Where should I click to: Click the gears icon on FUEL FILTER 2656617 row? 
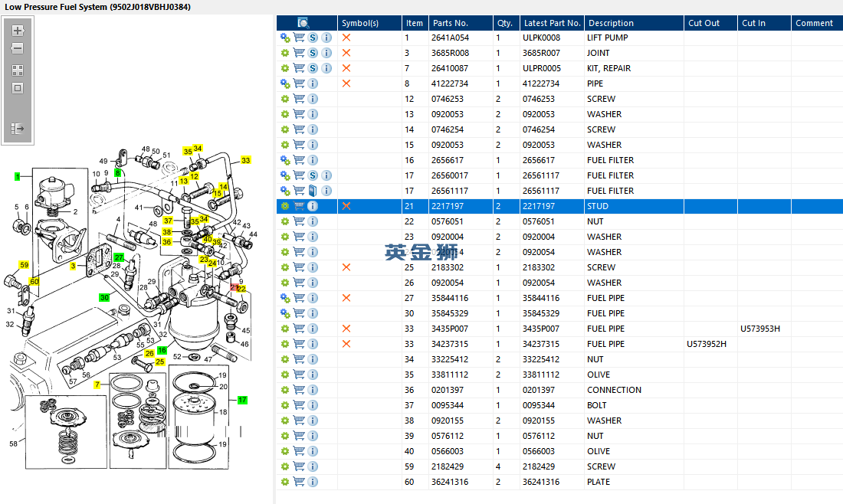click(285, 160)
